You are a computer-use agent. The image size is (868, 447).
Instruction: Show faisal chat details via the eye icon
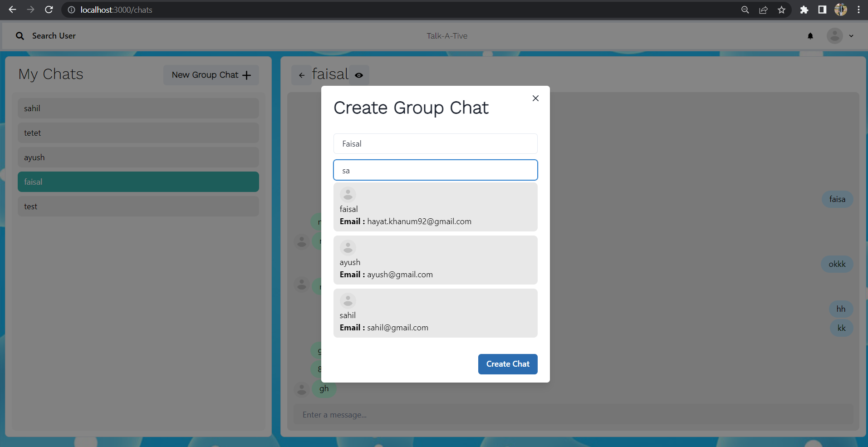tap(359, 75)
